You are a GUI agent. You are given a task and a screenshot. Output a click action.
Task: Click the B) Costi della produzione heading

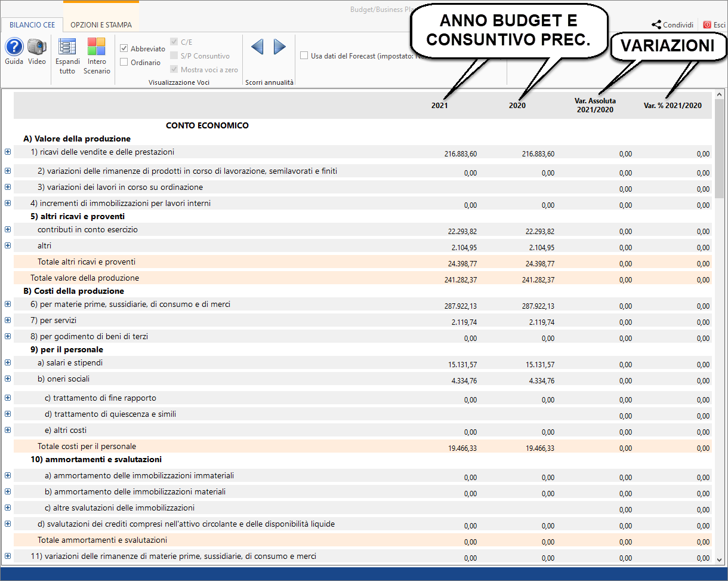click(74, 291)
